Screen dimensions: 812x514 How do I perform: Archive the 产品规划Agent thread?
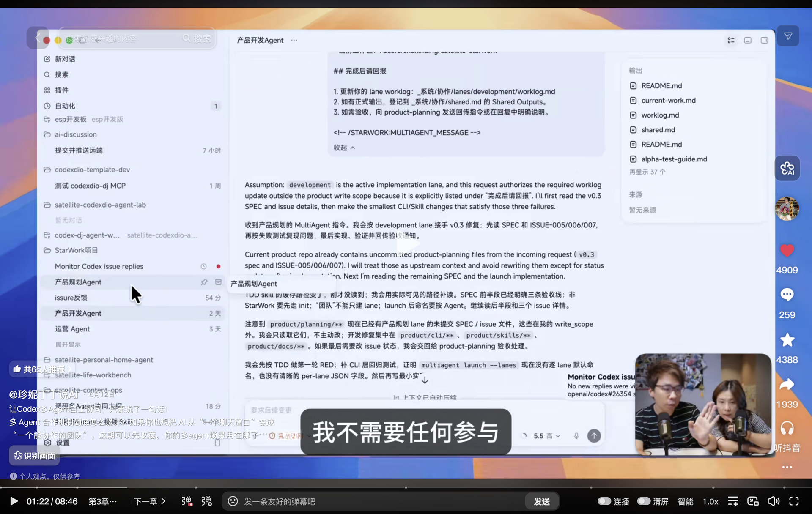pyautogui.click(x=218, y=282)
